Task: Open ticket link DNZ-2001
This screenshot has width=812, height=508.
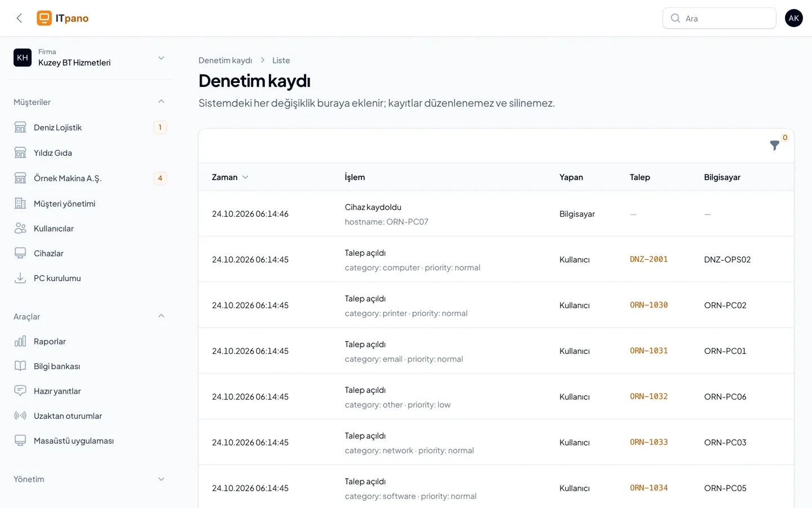Action: click(x=648, y=260)
